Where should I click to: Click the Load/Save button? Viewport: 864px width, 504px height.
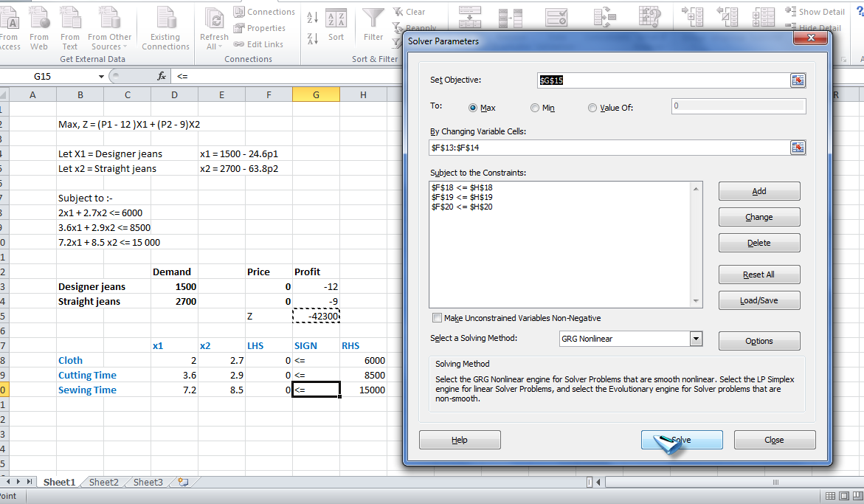758,300
